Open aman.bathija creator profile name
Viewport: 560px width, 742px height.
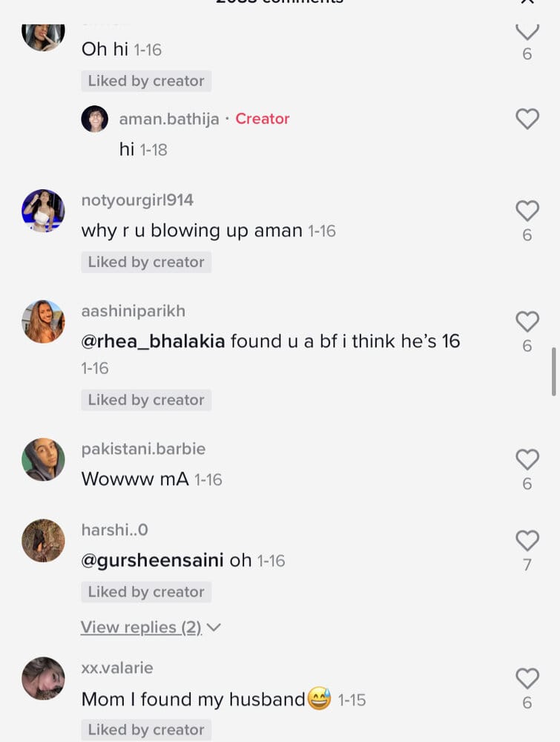(x=169, y=119)
